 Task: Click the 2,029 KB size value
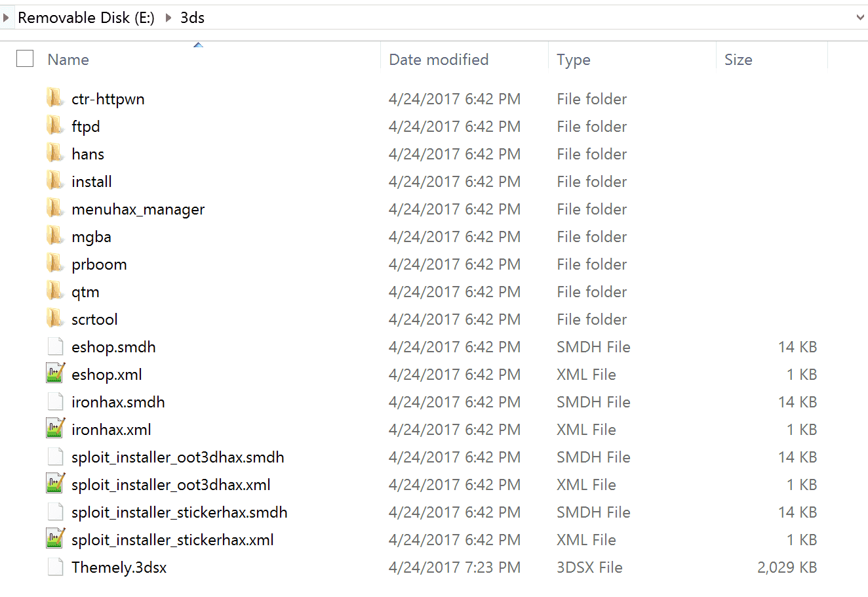[787, 567]
